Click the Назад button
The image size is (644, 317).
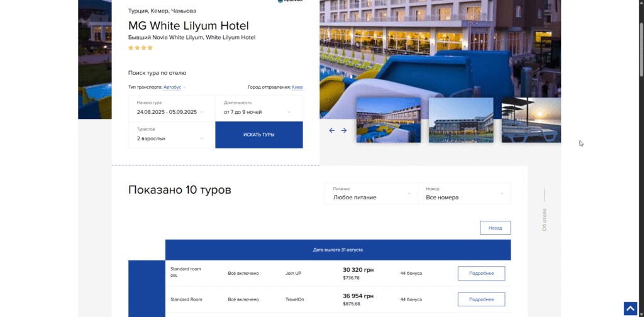496,228
